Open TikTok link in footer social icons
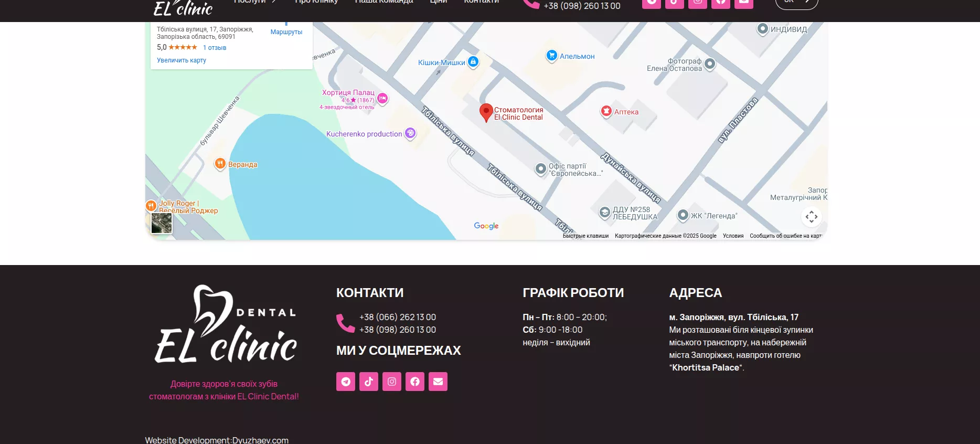 [x=369, y=382]
